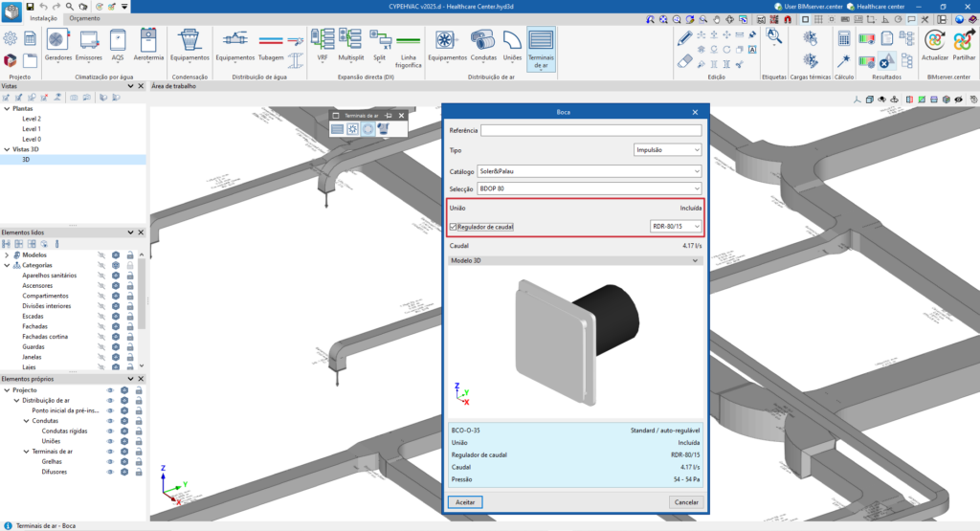Select Ponto inicial da pré-ins tree item
Image resolution: width=980 pixels, height=531 pixels.
point(66,410)
